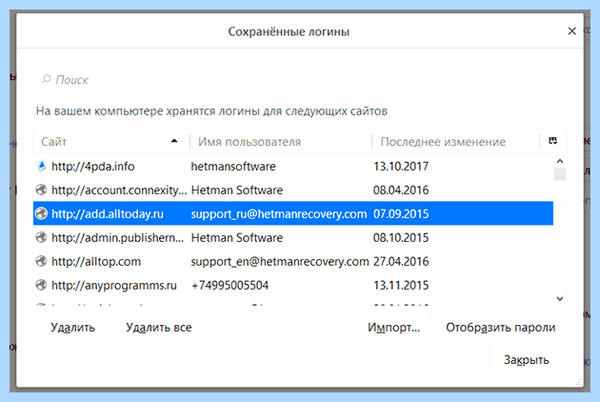Select the http://alltop.com row
The image size is (600, 402).
click(293, 261)
